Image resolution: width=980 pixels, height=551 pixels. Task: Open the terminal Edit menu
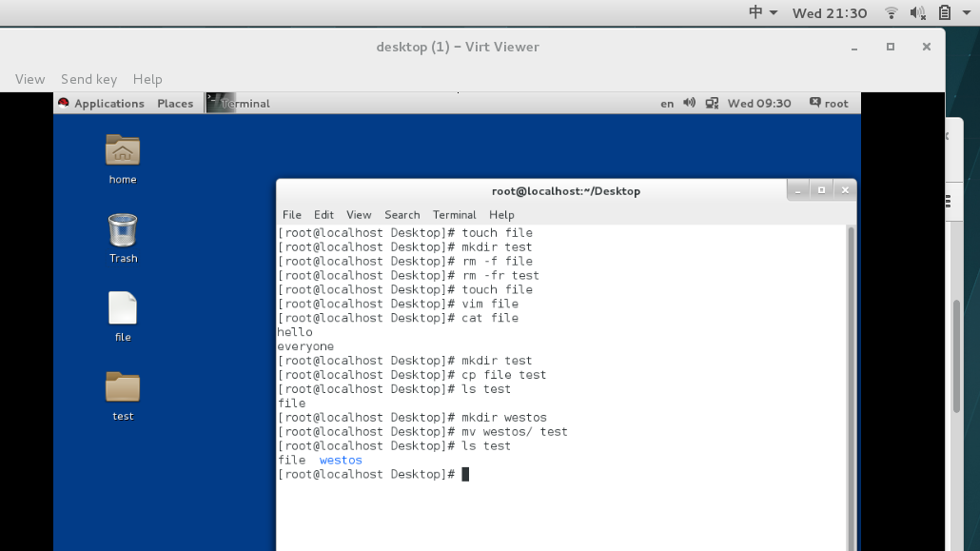(x=323, y=214)
